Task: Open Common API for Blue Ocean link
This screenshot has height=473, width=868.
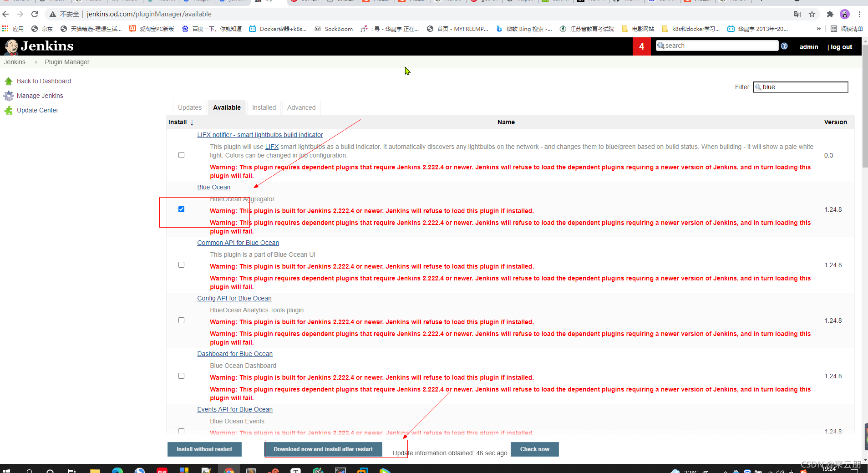Action: [238, 243]
